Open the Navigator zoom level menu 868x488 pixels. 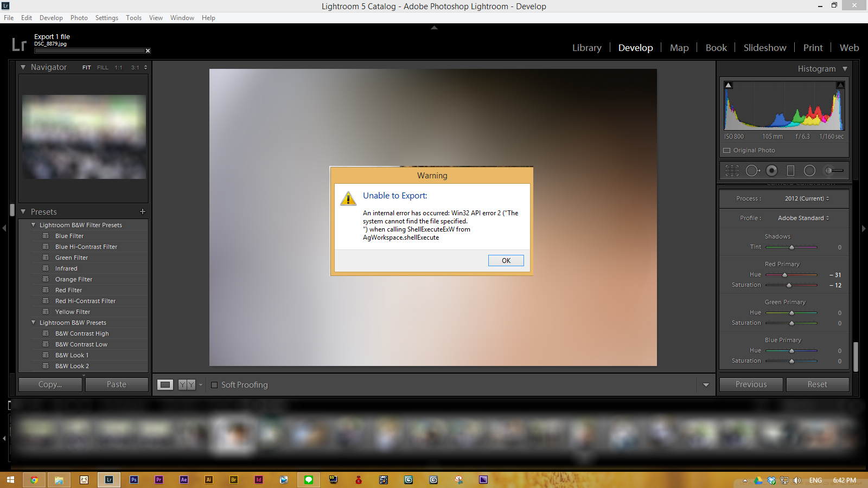tap(145, 68)
